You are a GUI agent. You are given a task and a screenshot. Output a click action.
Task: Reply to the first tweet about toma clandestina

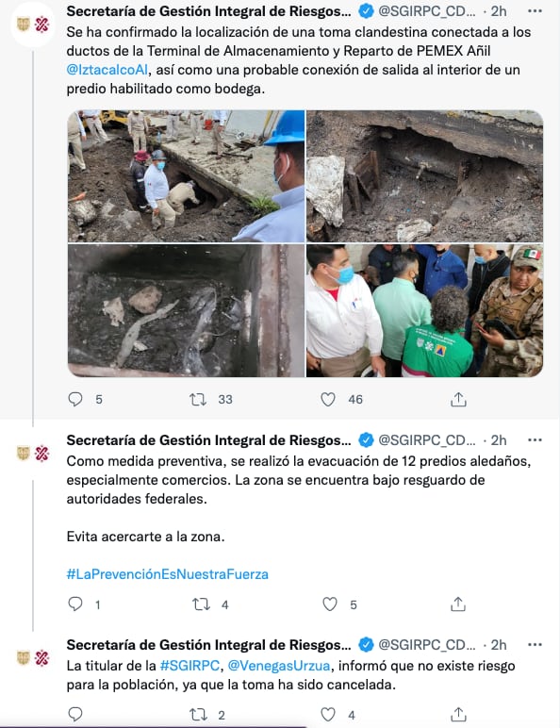(x=75, y=399)
